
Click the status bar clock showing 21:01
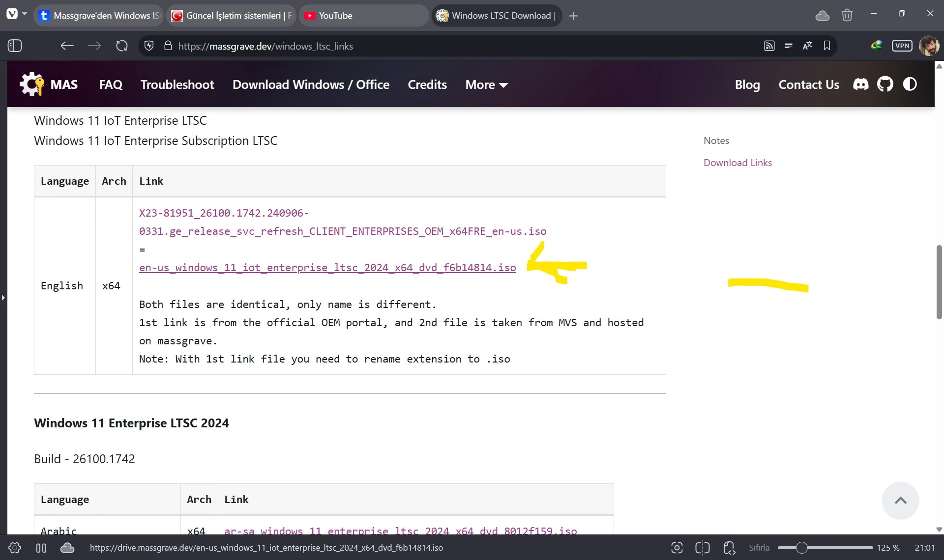(925, 548)
